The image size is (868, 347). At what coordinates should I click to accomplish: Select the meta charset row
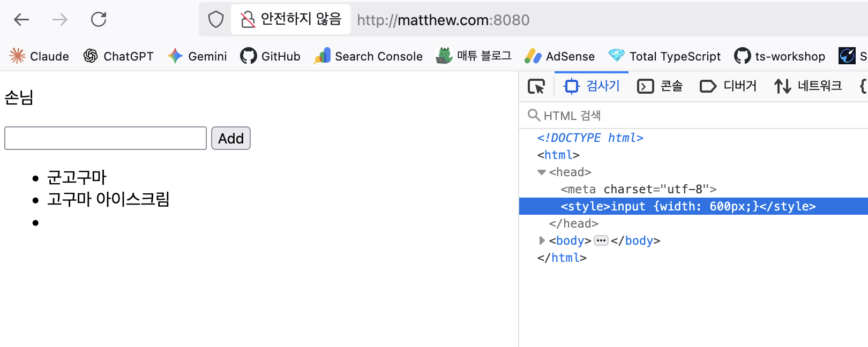coord(693,189)
